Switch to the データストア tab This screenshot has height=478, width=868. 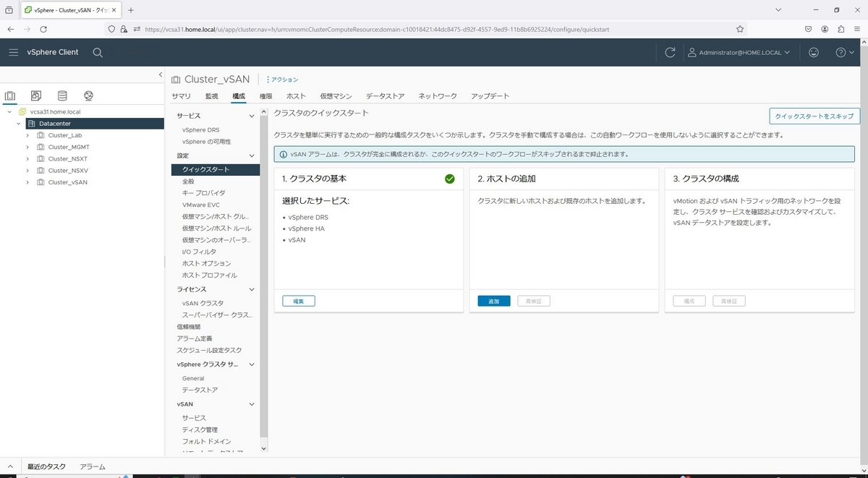(x=385, y=96)
